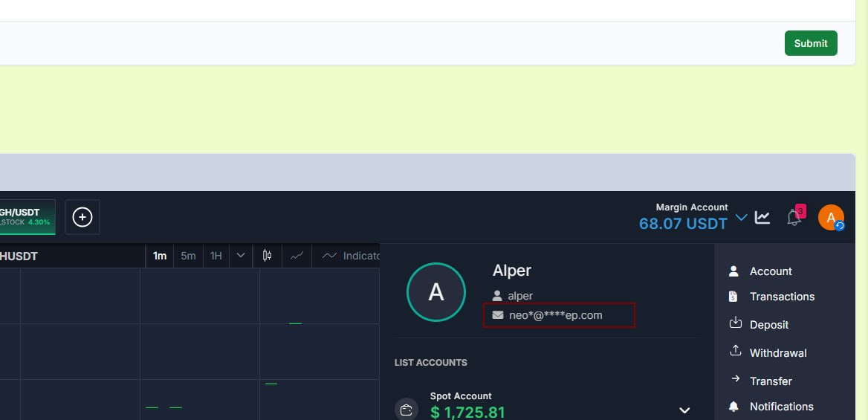This screenshot has width=868, height=420.
Task: Open the timeframe dropdown chevron
Action: pos(241,256)
